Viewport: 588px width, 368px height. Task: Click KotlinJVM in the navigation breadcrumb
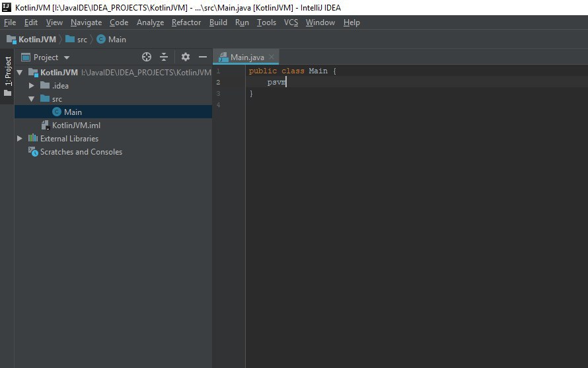(x=37, y=40)
